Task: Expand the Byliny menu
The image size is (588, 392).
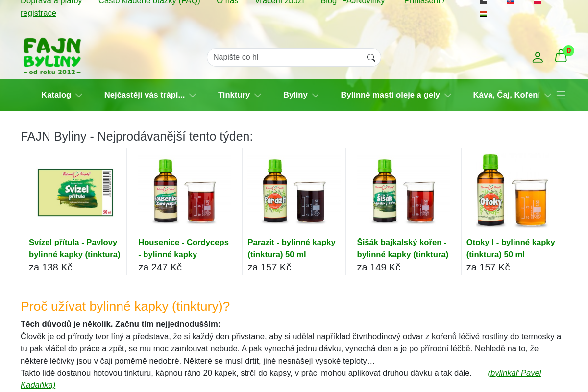Action: [301, 95]
